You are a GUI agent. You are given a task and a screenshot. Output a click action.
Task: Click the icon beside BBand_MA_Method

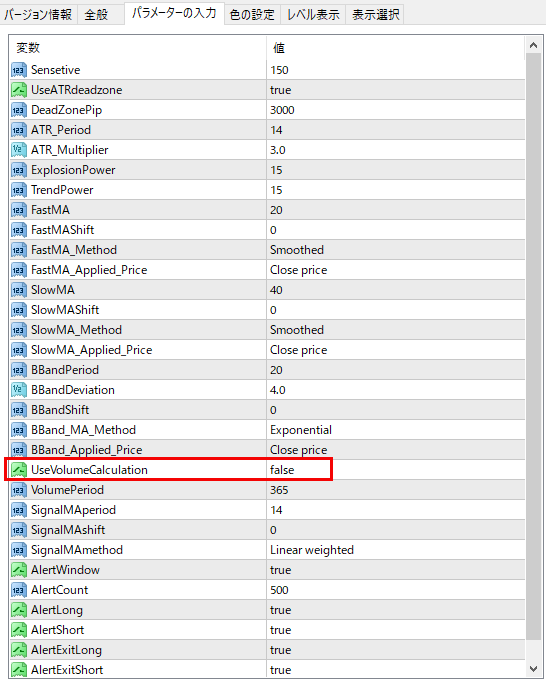19,430
